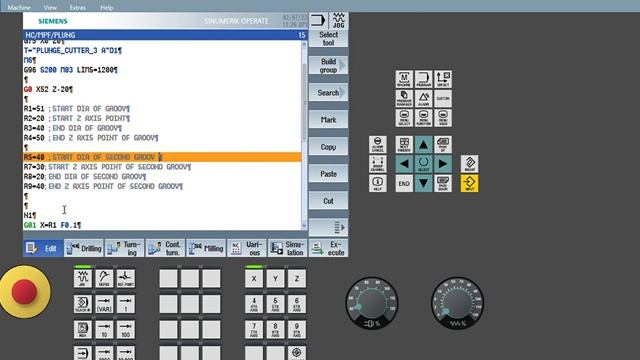640x360 pixels.
Task: Open the Machine menu
Action: click(19, 7)
